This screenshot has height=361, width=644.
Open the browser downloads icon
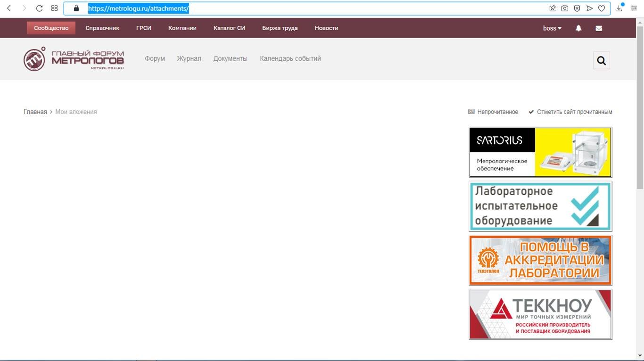[x=619, y=8]
